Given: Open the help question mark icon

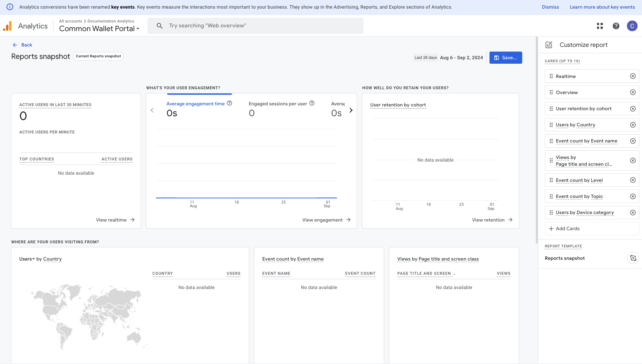Looking at the screenshot, I should 616,26.
